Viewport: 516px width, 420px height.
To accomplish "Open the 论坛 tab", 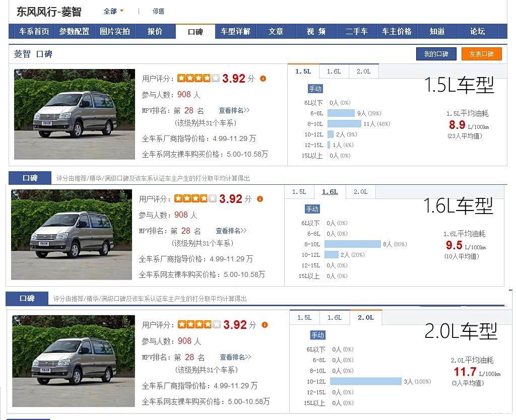I will pyautogui.click(x=478, y=32).
